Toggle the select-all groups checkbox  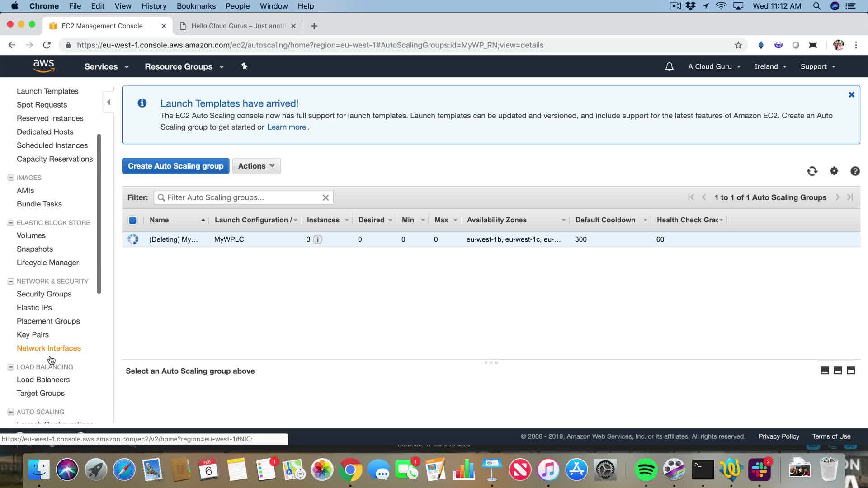[132, 220]
